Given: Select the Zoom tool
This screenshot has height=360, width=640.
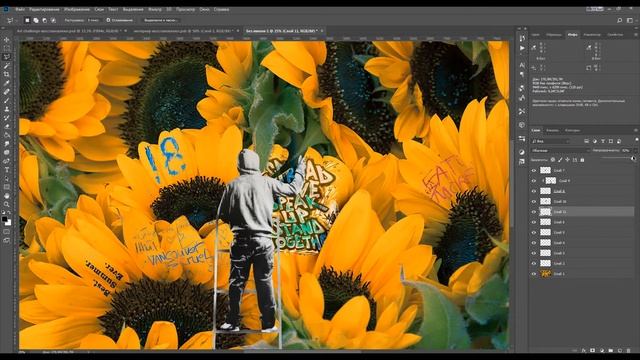Looking at the screenshot, I should (x=7, y=204).
